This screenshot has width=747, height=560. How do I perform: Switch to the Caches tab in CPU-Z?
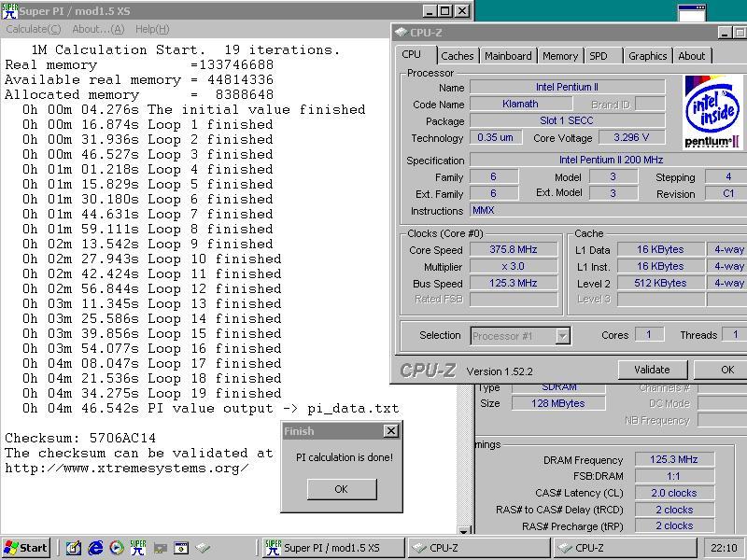click(458, 56)
